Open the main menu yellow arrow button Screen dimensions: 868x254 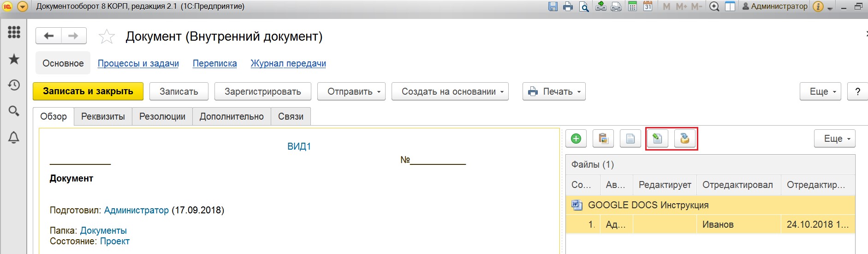[x=22, y=6]
